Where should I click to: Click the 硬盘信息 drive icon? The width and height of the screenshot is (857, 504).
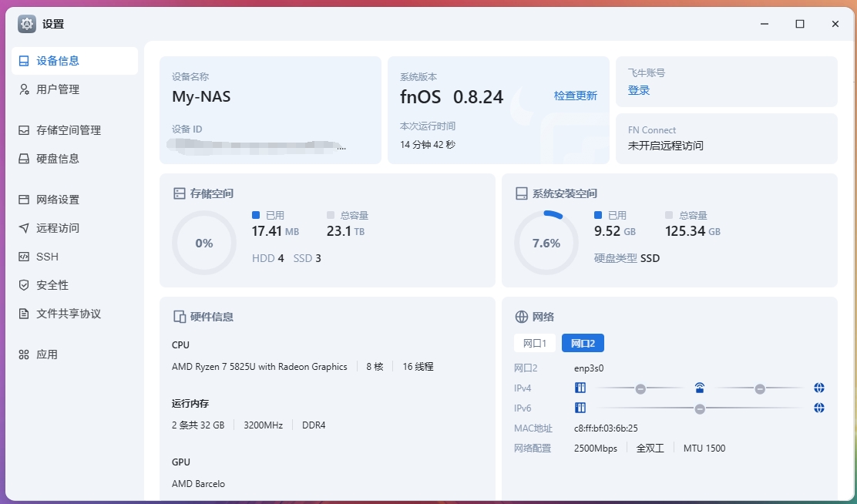click(24, 159)
